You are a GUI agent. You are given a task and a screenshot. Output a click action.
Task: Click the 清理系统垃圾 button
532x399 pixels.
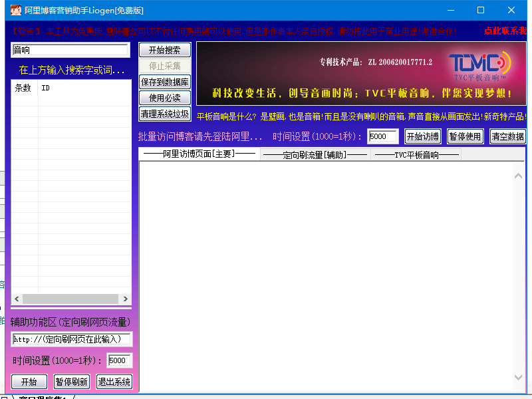(x=164, y=114)
